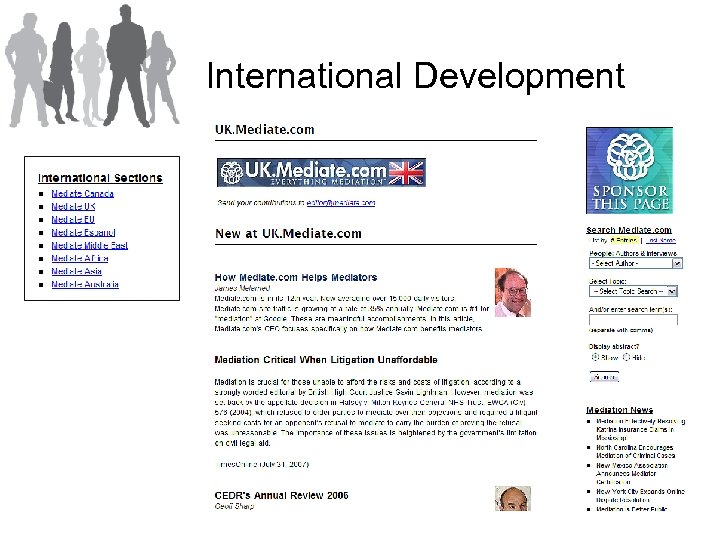Click the International Development slide title

click(x=416, y=76)
